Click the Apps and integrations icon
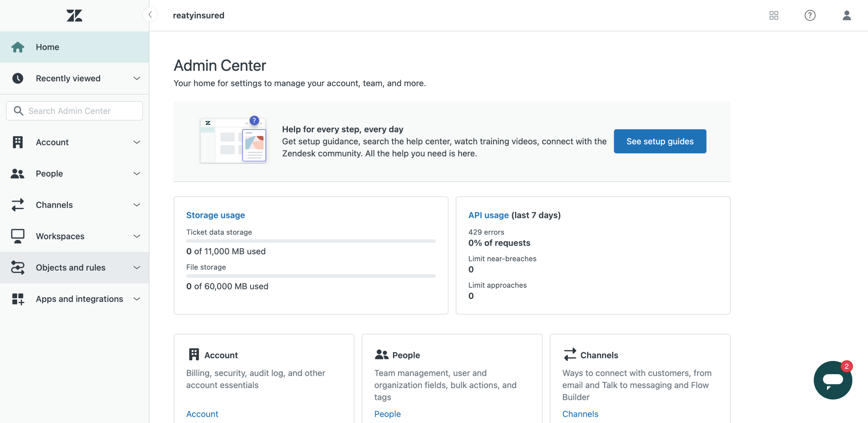The image size is (868, 423). (18, 299)
